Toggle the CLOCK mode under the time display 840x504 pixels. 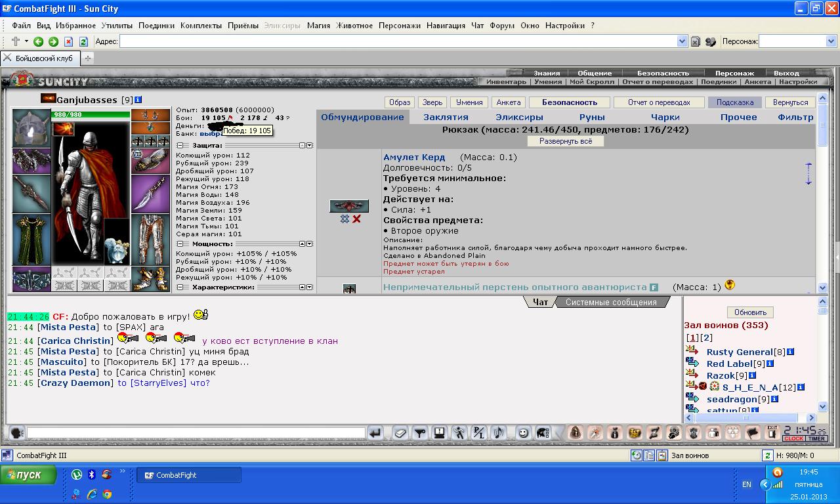pos(793,438)
